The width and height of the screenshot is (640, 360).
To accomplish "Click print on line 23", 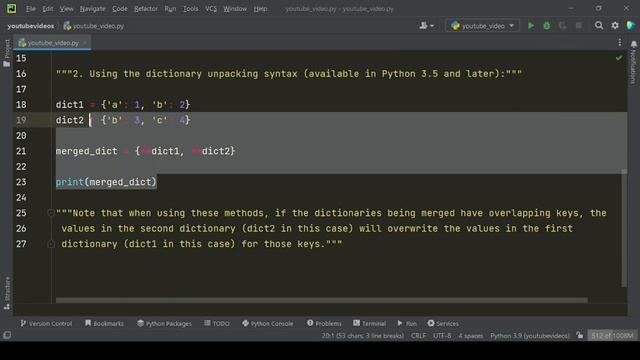I will pyautogui.click(x=70, y=182).
